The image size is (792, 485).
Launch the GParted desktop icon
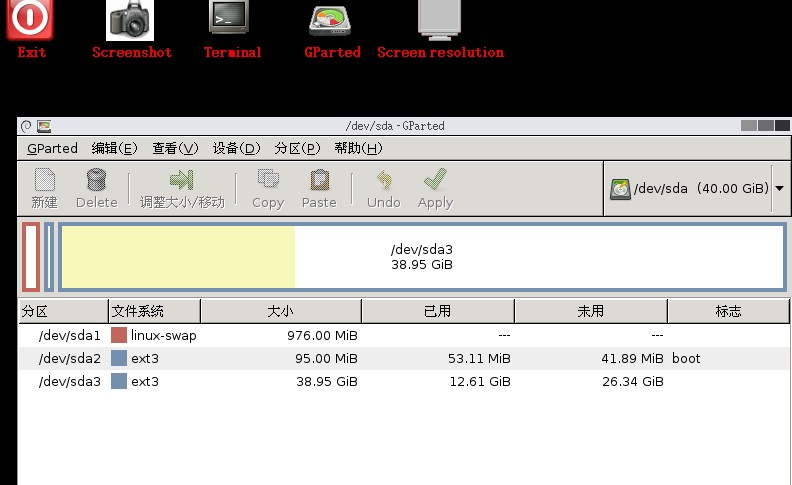(x=330, y=20)
